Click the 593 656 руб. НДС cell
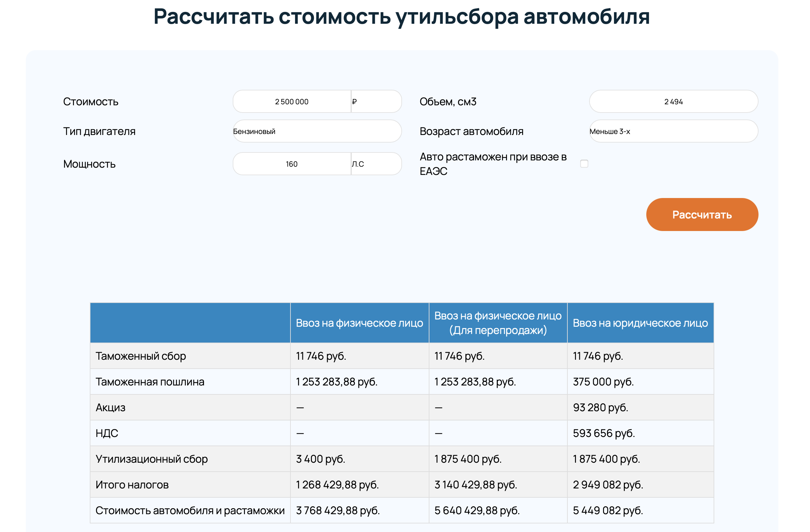 pos(604,433)
